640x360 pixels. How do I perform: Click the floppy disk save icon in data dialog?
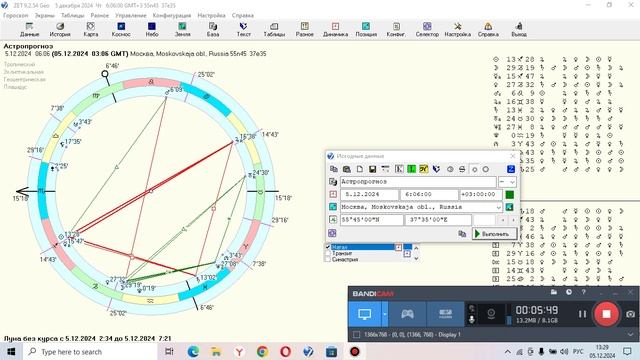coord(372,169)
